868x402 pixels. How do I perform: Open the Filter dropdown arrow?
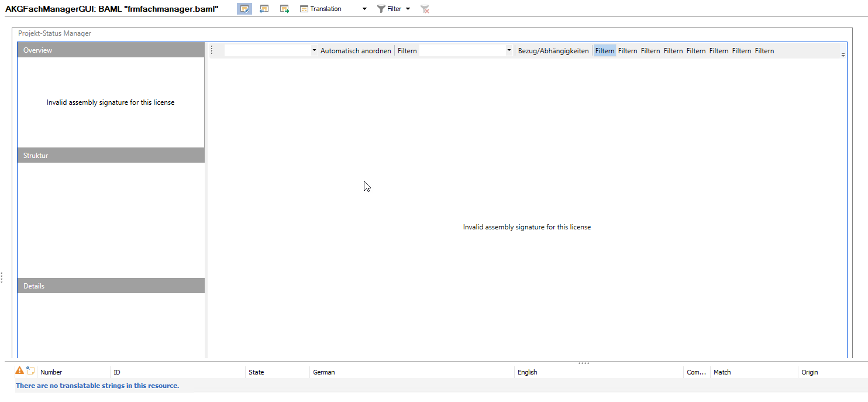(408, 9)
